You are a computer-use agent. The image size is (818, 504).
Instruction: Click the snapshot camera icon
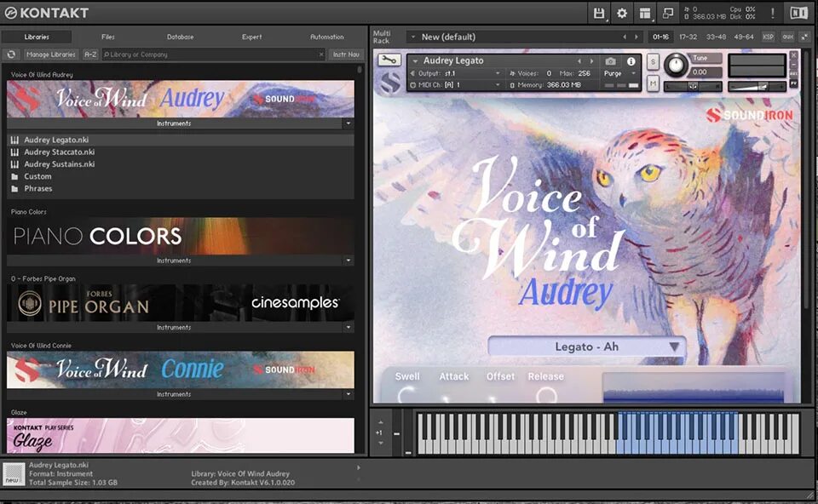610,61
